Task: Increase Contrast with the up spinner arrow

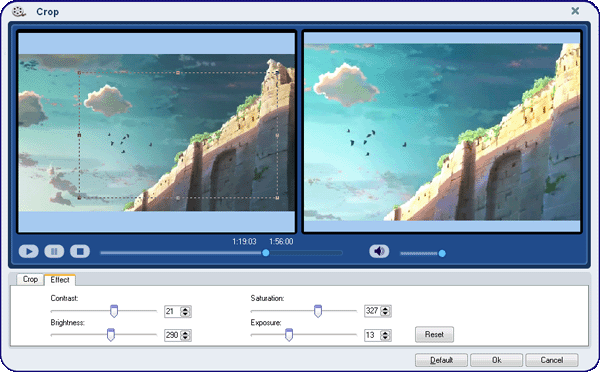Action: click(x=186, y=309)
